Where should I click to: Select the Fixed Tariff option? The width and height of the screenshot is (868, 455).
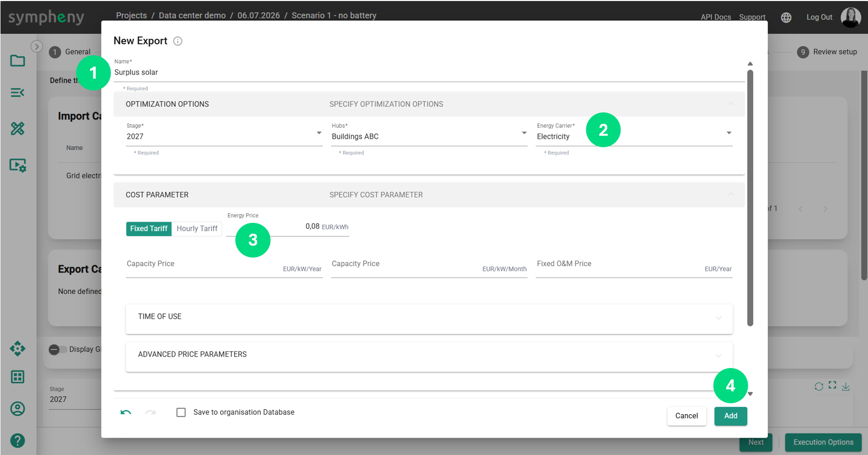pos(149,229)
